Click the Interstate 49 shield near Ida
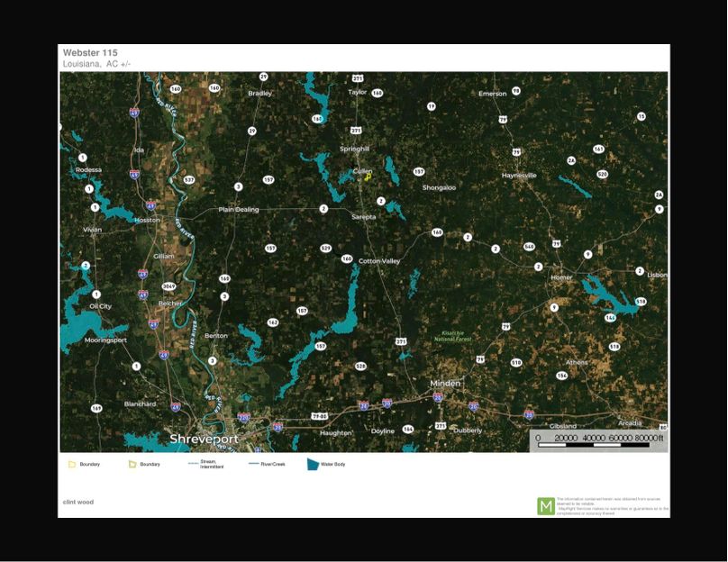Image resolution: width=728 pixels, height=562 pixels. pos(134,174)
